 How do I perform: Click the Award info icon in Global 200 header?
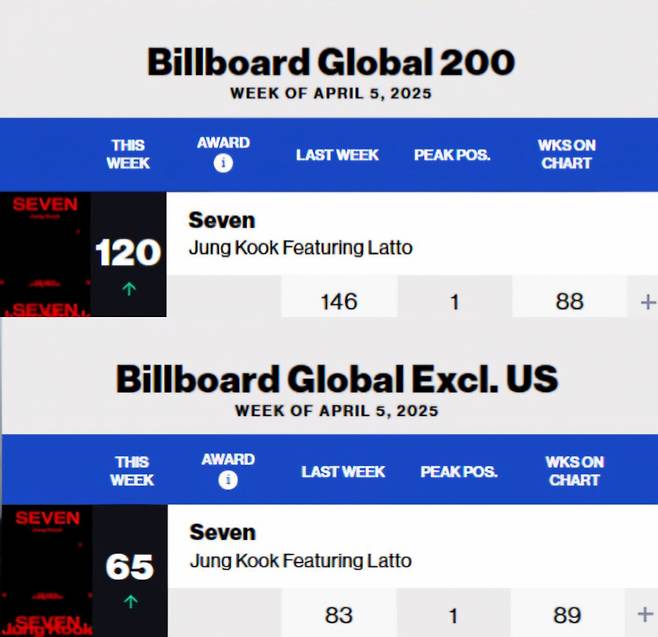223,163
